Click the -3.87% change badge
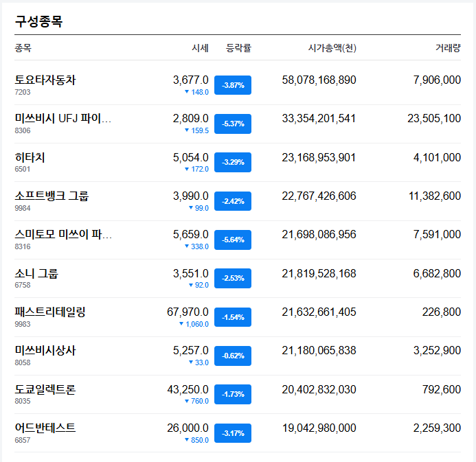This screenshot has width=476, height=462. point(233,85)
